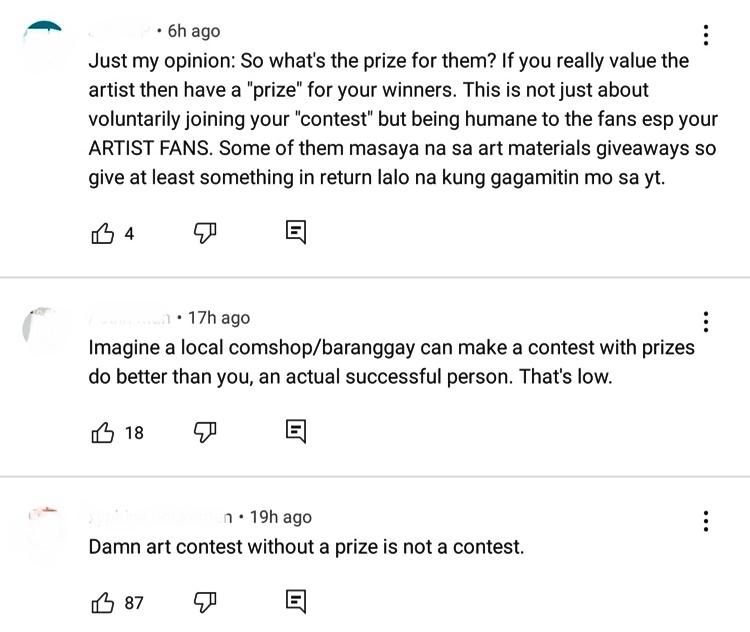Like the comshop/barangay contest comment

pos(102,432)
